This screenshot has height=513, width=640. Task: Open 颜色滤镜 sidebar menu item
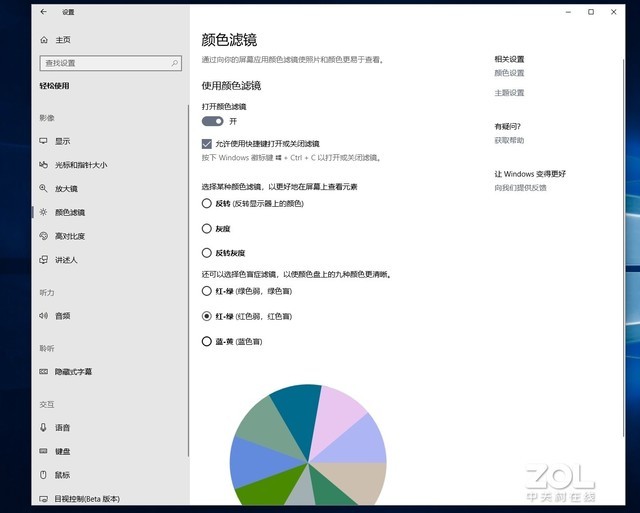(x=70, y=212)
